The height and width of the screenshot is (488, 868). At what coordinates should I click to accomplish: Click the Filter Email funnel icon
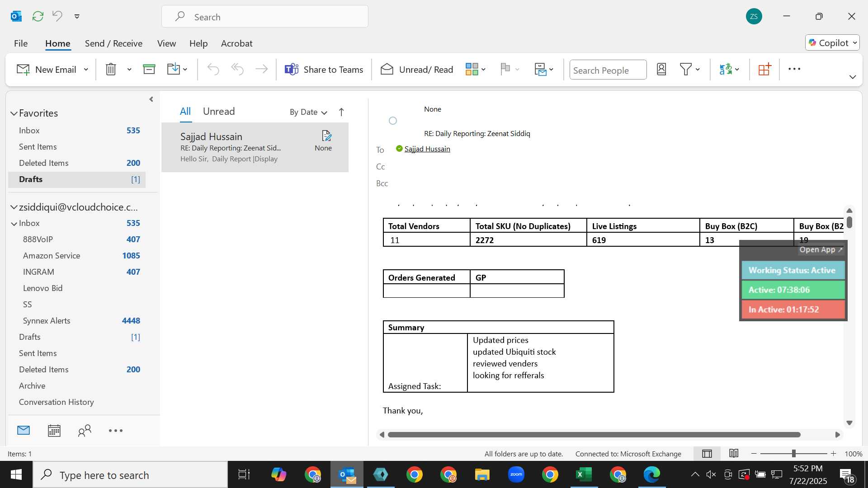(685, 69)
